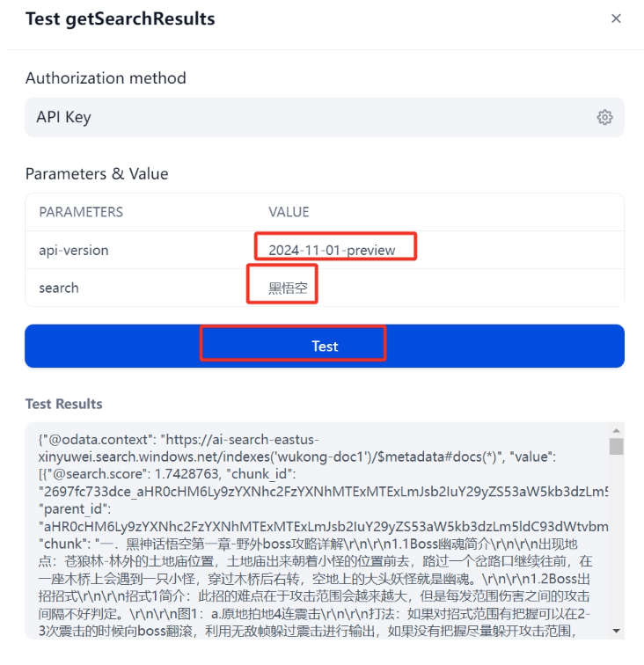Click inside the Test Results output box
644x665 pixels.
pos(316,530)
